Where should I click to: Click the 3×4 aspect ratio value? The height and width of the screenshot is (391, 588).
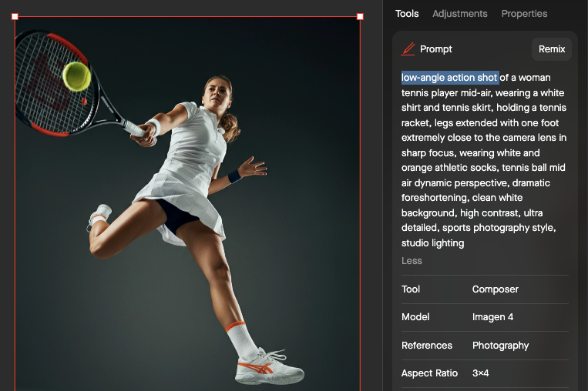[x=480, y=373]
